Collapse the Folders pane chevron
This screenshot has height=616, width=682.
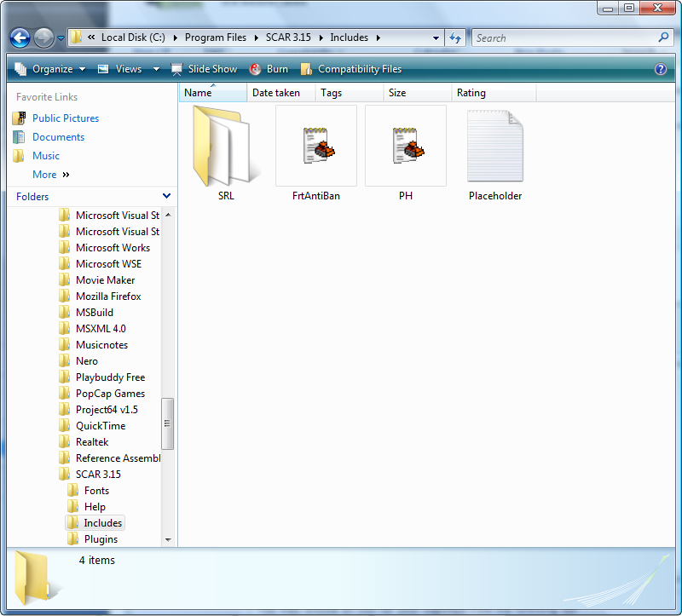pyautogui.click(x=168, y=196)
